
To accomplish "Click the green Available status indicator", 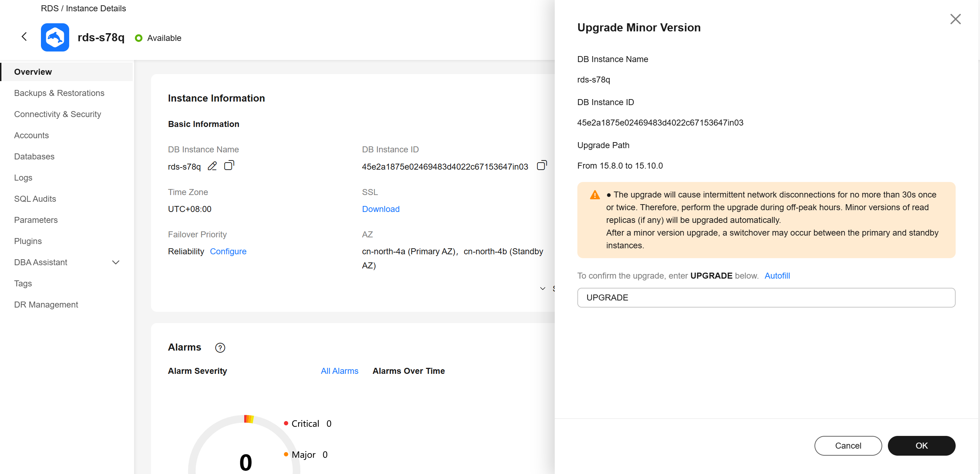I will (x=138, y=38).
